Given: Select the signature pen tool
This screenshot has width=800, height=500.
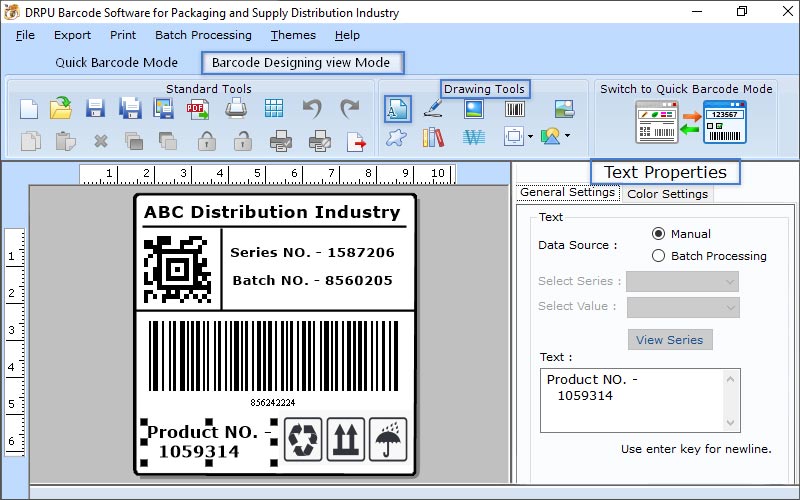Looking at the screenshot, I should pos(433,108).
